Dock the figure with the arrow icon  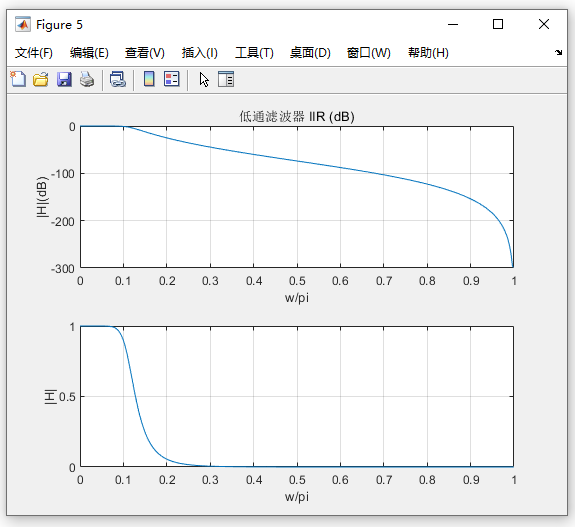click(x=558, y=52)
